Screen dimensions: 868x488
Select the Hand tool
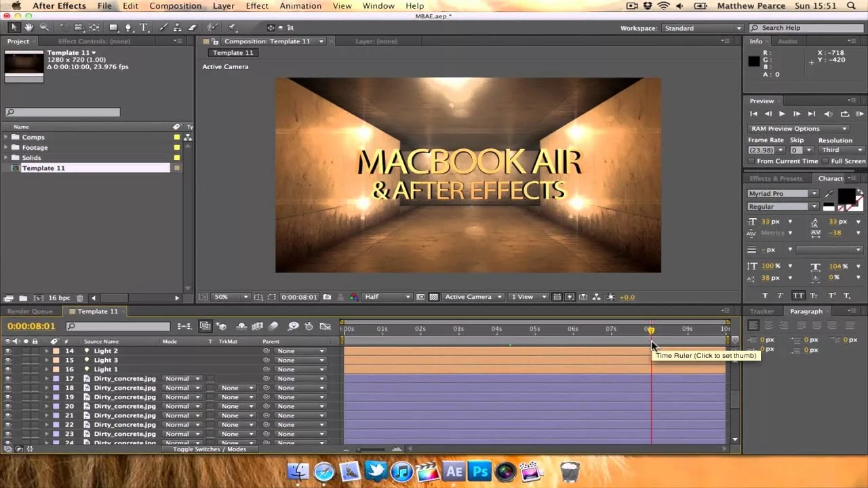pos(28,27)
